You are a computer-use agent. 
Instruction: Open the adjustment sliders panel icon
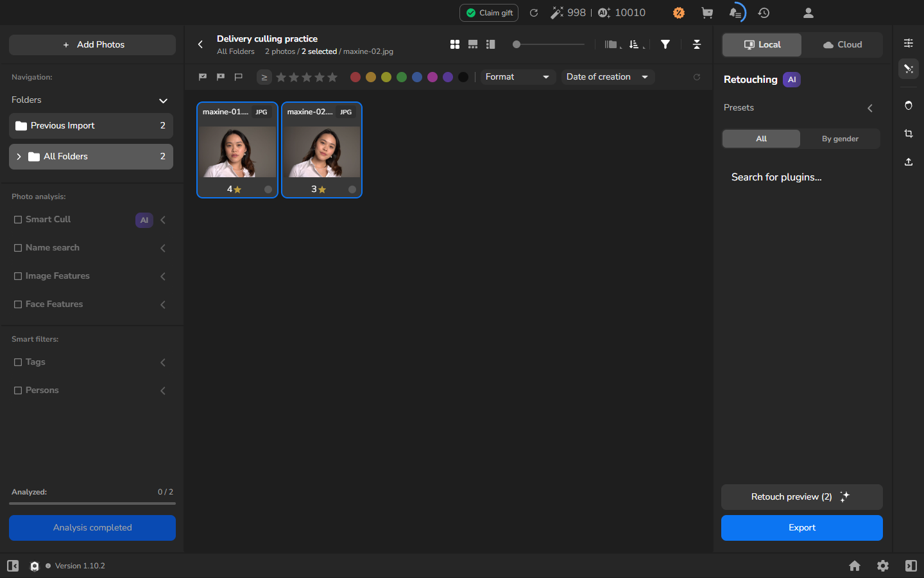pyautogui.click(x=909, y=43)
